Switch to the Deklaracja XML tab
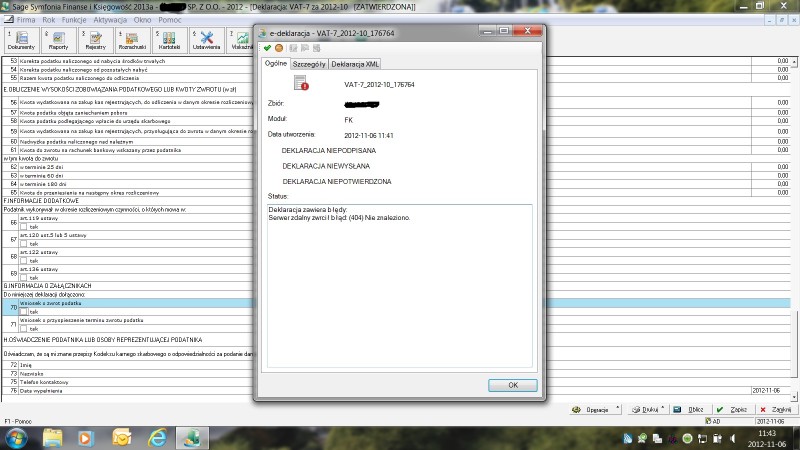 pos(355,64)
